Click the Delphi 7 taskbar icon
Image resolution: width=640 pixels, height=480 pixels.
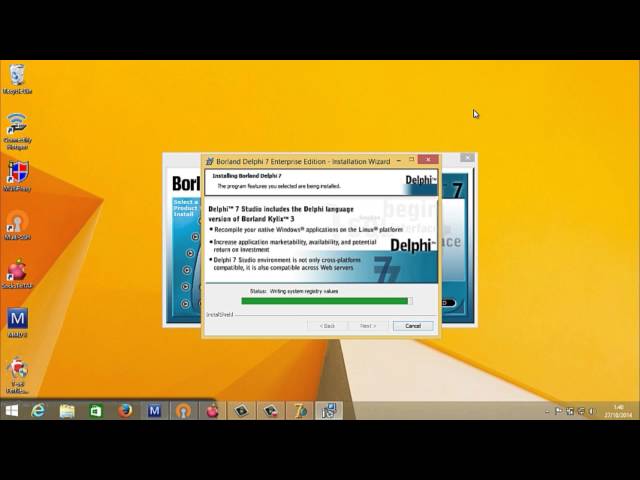(300, 411)
